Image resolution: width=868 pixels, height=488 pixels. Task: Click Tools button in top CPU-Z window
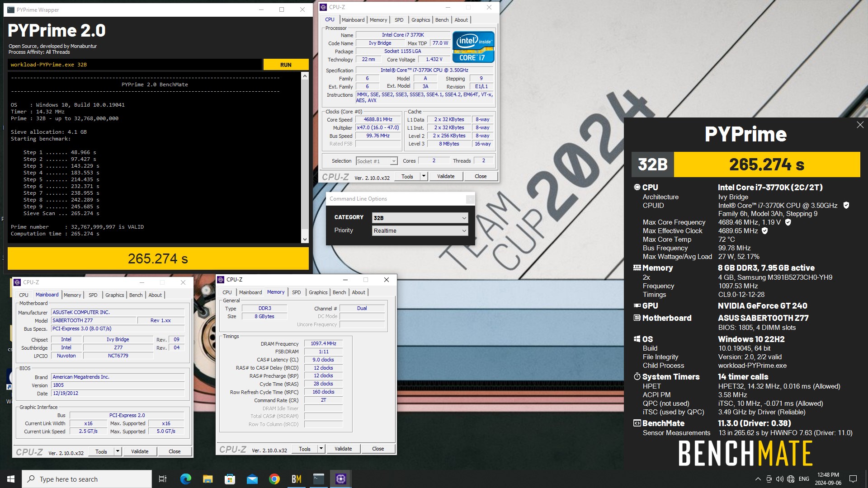pos(407,176)
